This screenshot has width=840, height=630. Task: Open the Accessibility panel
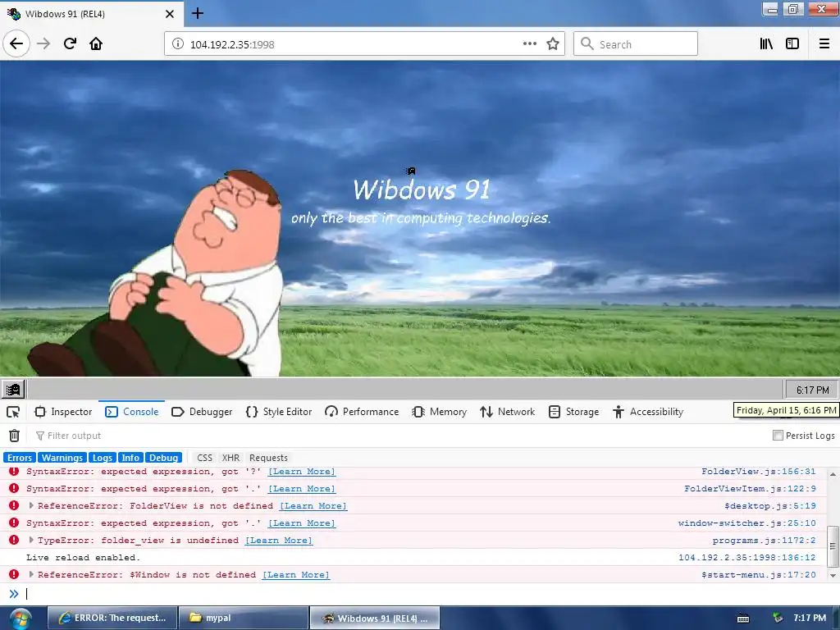(648, 412)
